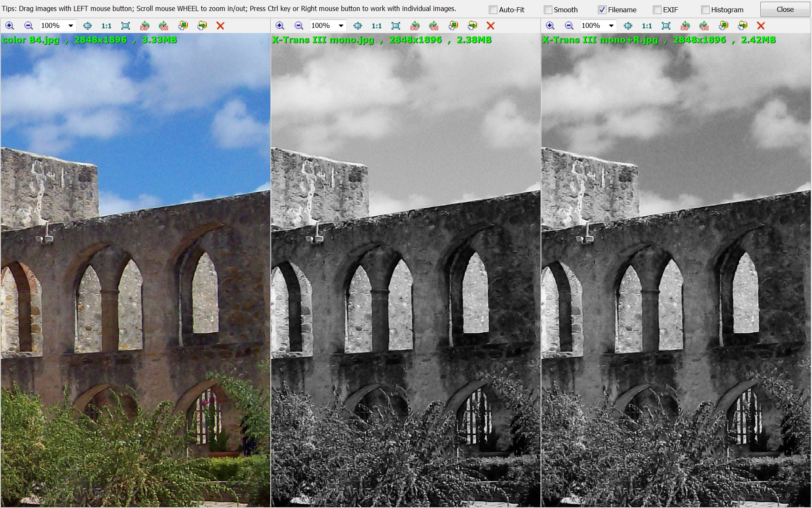The height and width of the screenshot is (508, 812).
Task: Zoom out the X-Trans III mono.jpg panel
Action: pos(299,26)
